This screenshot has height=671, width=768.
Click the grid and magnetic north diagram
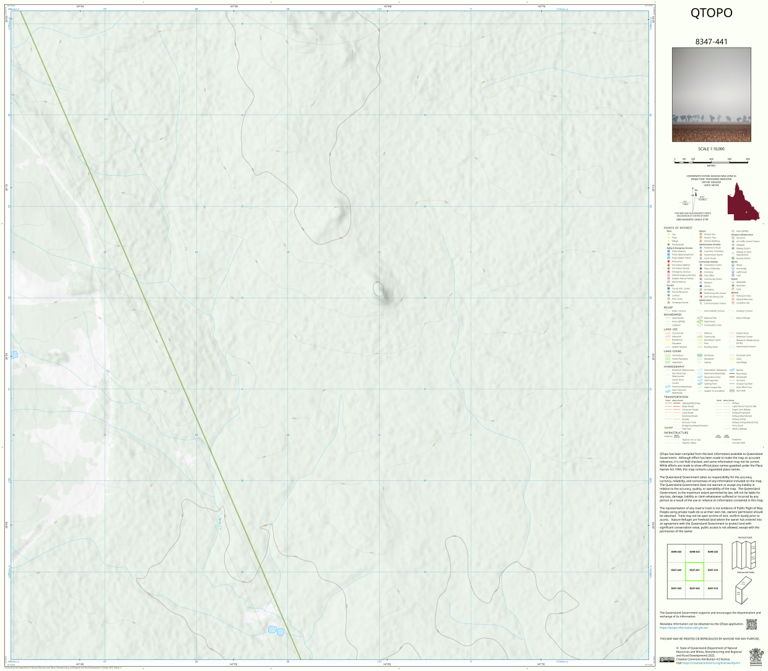[694, 199]
